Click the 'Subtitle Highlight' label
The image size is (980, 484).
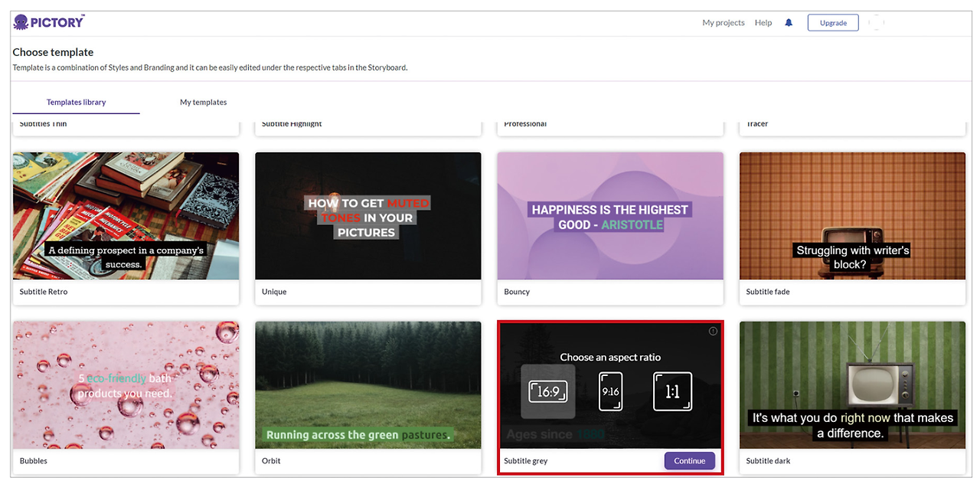(292, 124)
